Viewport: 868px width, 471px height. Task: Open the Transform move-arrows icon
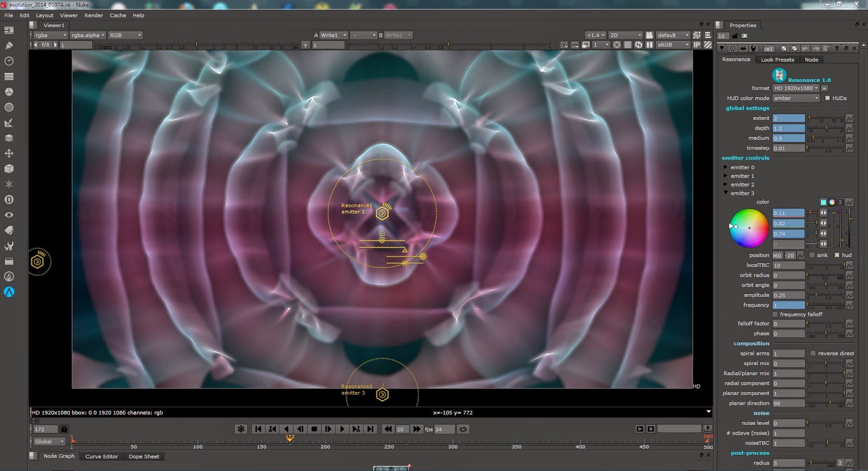point(9,154)
